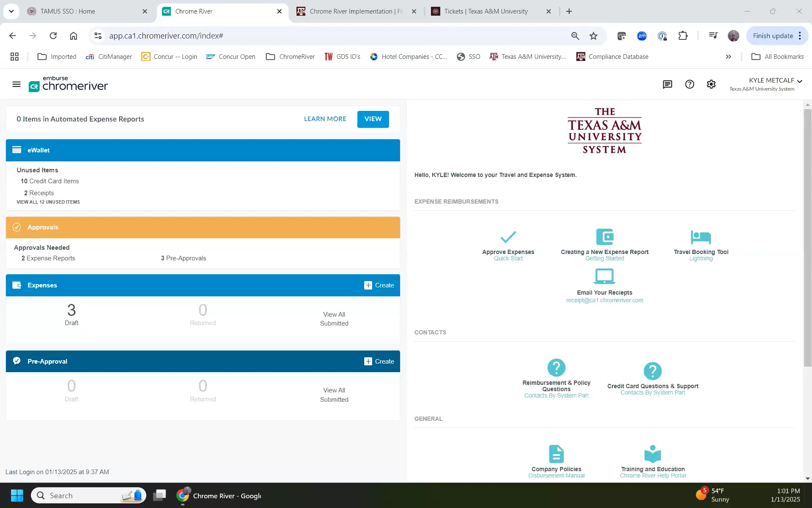Image resolution: width=812 pixels, height=508 pixels.
Task: Click the Approve Expenses checkmark icon
Action: pos(508,237)
